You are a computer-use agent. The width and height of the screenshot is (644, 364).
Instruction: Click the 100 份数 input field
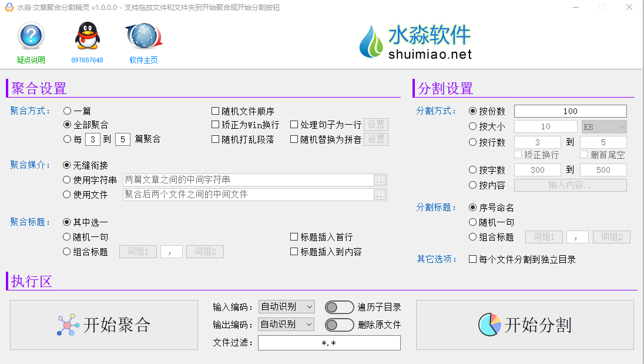coord(571,111)
